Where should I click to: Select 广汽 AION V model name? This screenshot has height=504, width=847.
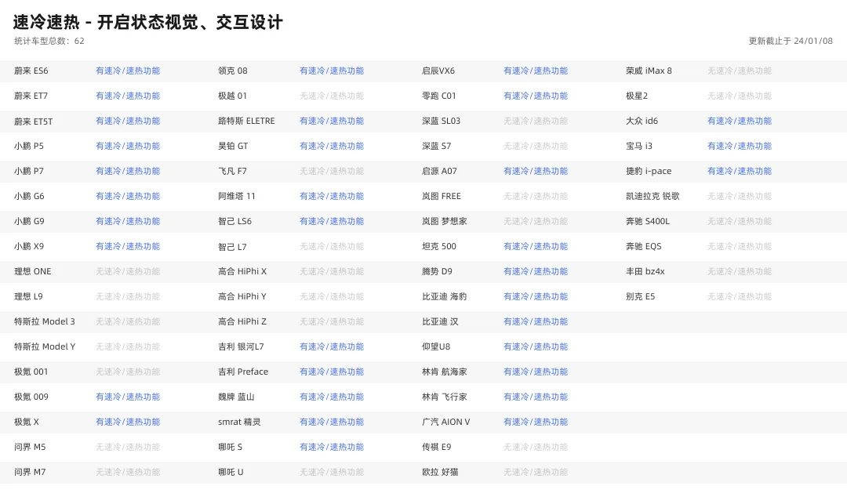point(445,422)
